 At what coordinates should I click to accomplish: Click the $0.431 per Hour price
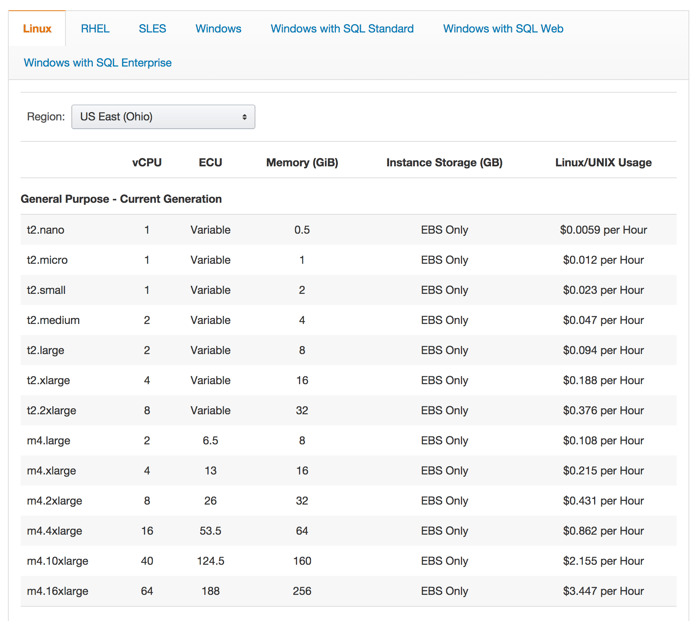(603, 501)
